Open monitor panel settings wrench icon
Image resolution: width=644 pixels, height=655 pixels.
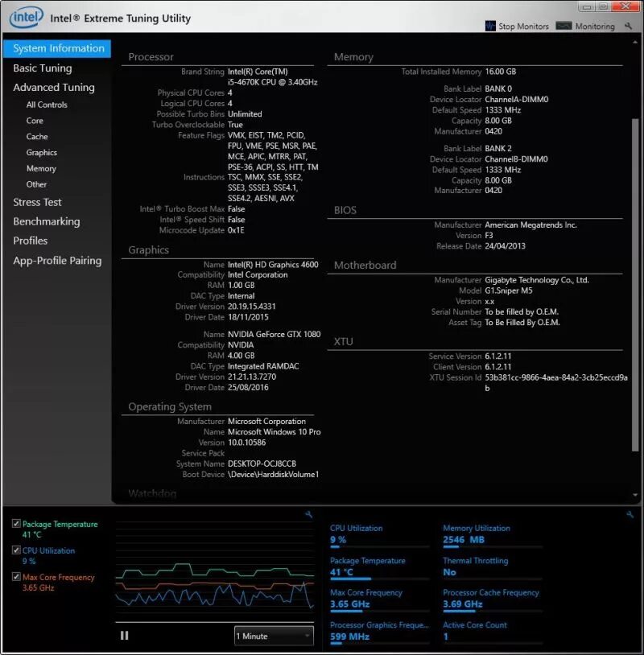pyautogui.click(x=630, y=514)
